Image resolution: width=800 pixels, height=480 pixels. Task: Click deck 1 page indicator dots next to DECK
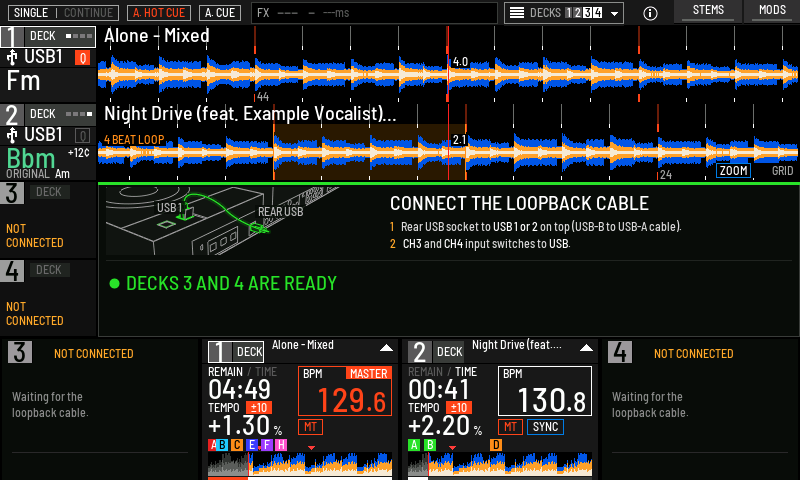[79, 36]
